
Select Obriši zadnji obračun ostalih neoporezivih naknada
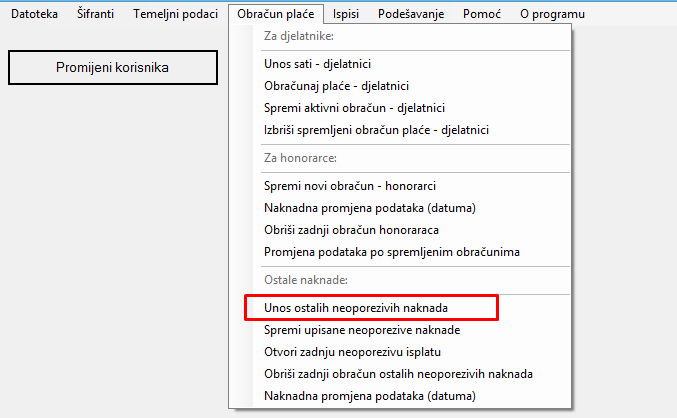pos(398,373)
